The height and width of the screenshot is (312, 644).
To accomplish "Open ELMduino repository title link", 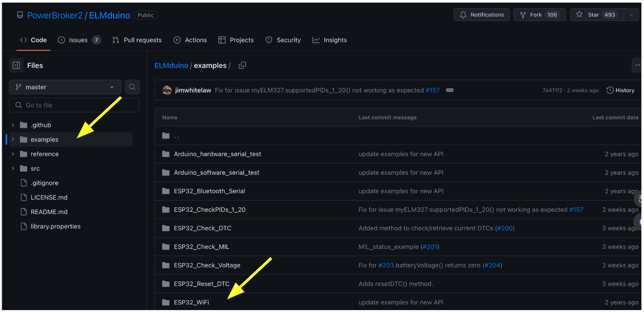I will 110,15.
